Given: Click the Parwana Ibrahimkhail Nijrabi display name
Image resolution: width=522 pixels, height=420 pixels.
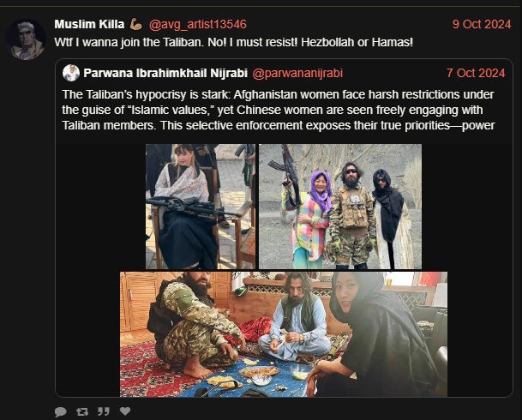Looking at the screenshot, I should tap(165, 73).
